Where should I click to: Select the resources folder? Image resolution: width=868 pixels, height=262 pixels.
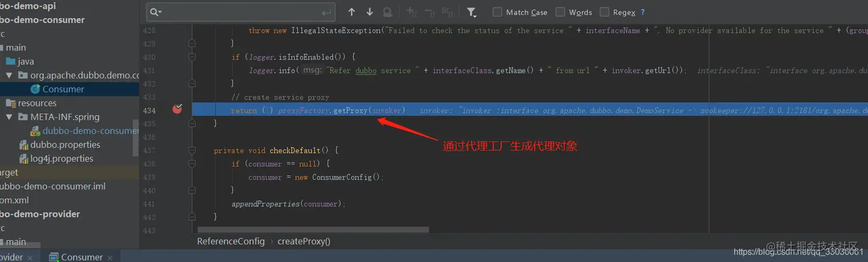pyautogui.click(x=37, y=103)
